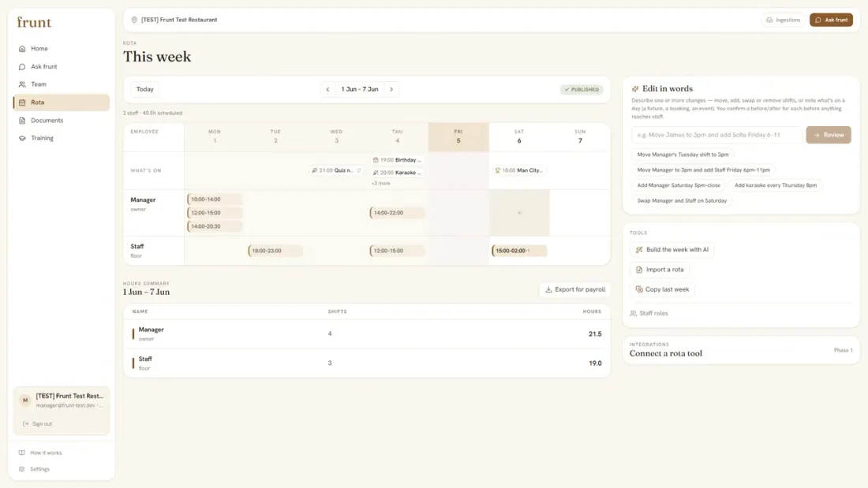Open Ingestions in the top bar
This screenshot has height=488, width=868.
click(x=784, y=20)
